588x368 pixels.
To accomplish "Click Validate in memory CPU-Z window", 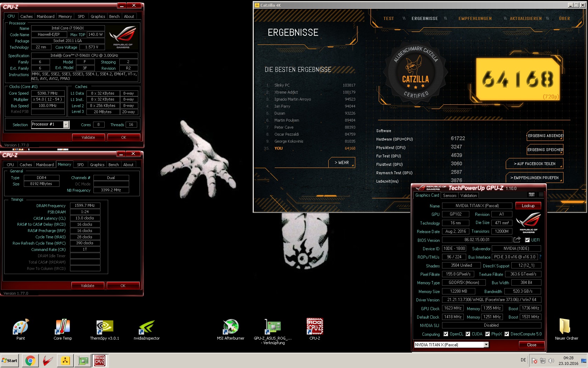I will (x=87, y=286).
